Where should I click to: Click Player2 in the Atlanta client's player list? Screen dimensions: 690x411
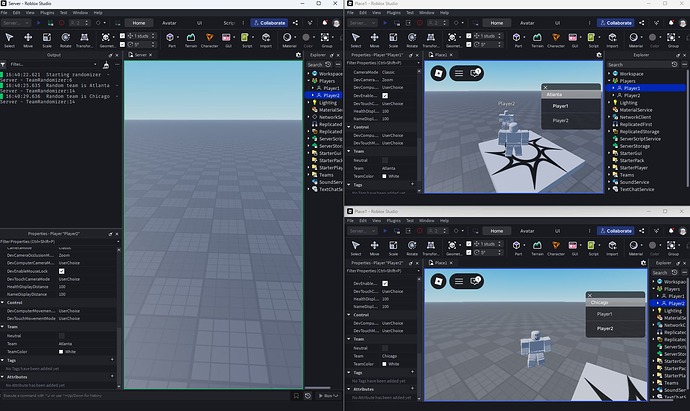[x=560, y=120]
